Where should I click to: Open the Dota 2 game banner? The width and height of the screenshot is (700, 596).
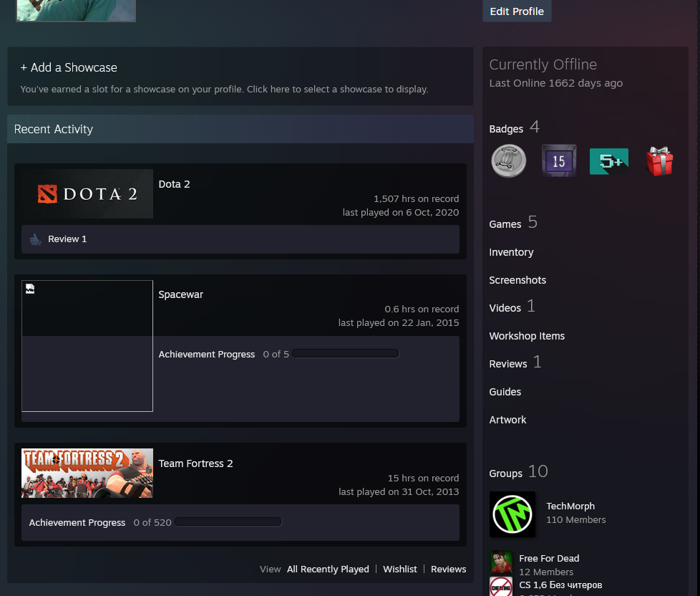coord(87,194)
